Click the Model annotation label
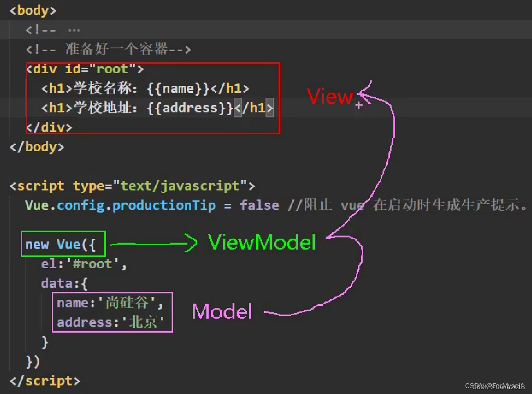Image resolution: width=532 pixels, height=394 pixels. 221,311
